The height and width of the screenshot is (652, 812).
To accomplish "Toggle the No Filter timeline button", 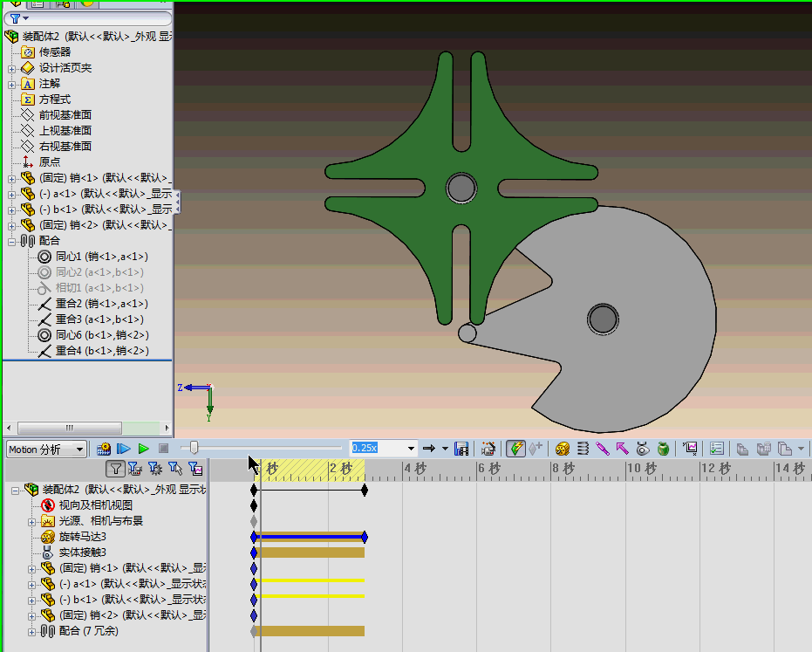I will point(115,469).
